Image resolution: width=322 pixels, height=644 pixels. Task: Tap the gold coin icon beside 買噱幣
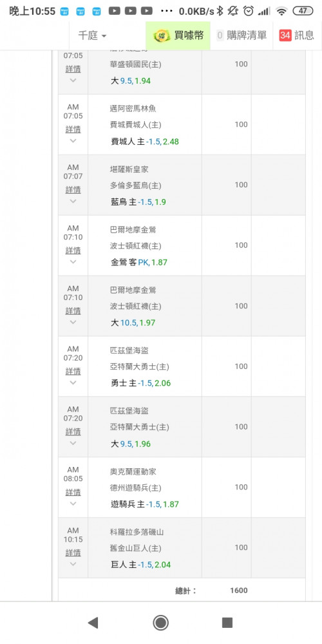162,35
